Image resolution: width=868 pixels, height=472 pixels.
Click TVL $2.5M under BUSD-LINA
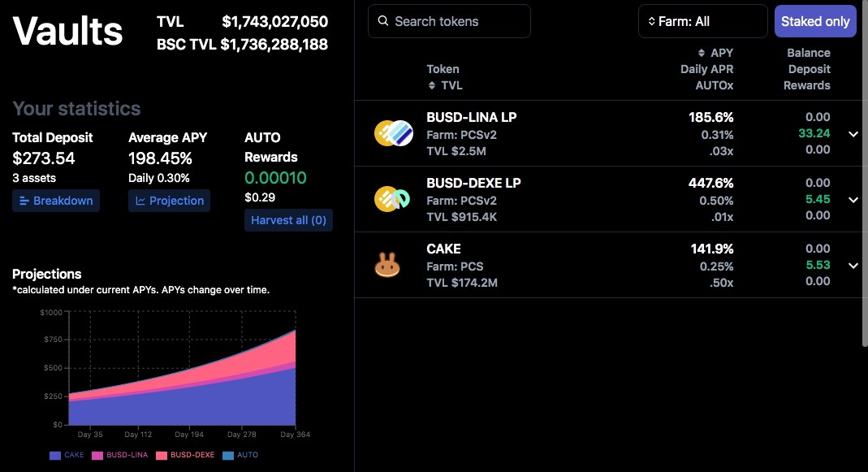[x=456, y=150]
